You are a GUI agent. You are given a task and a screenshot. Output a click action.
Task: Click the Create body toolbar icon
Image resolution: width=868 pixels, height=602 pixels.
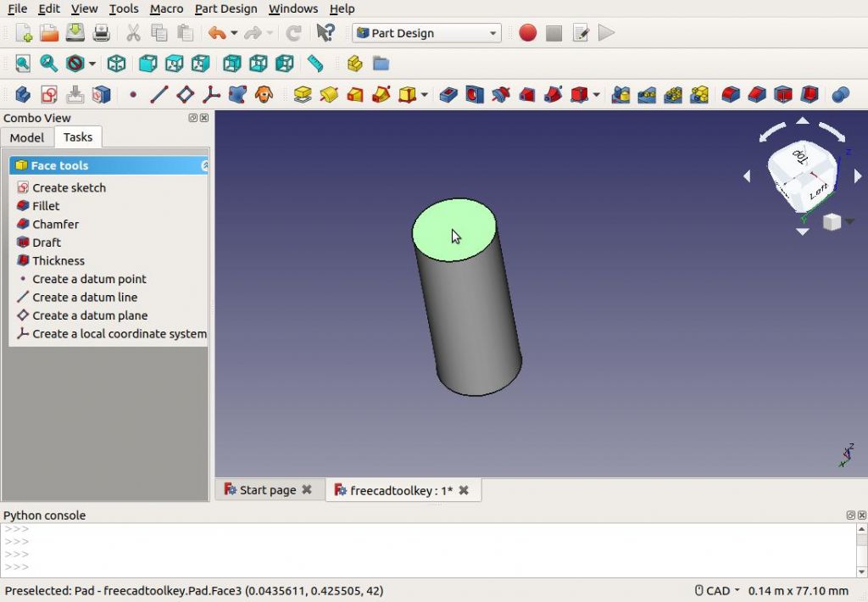pos(23,95)
